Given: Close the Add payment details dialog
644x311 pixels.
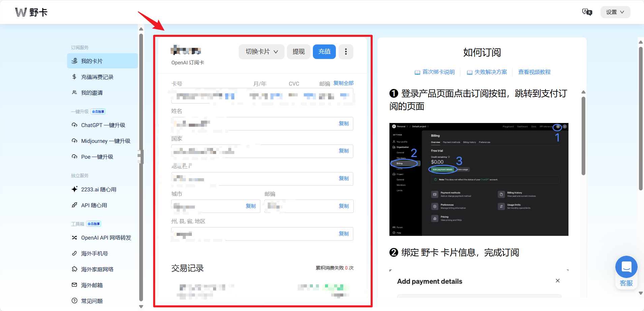Looking at the screenshot, I should [x=558, y=281].
